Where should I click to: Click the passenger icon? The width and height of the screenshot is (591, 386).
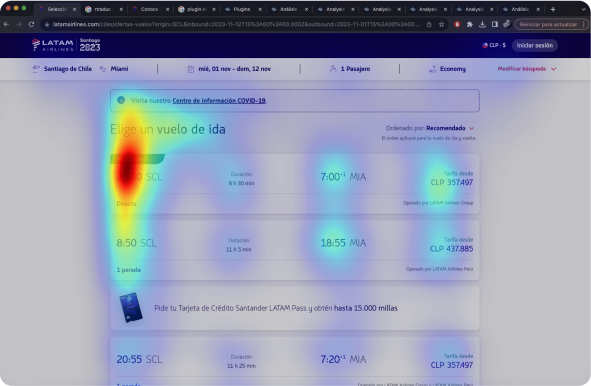(x=333, y=69)
